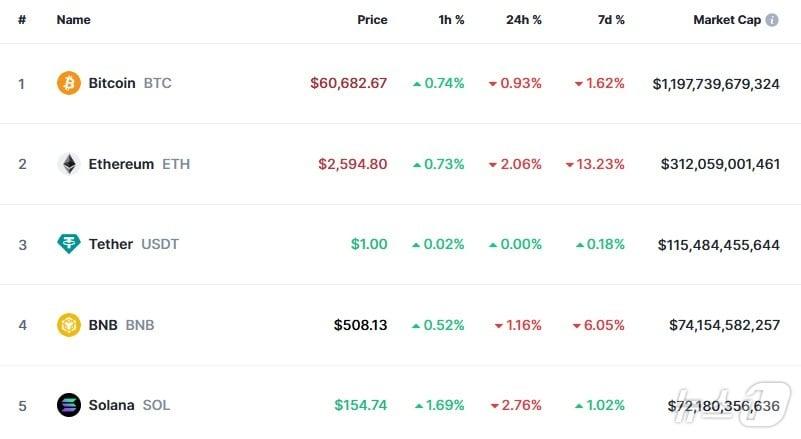The width and height of the screenshot is (801, 439).
Task: Sort by 24h % column header
Action: [524, 20]
